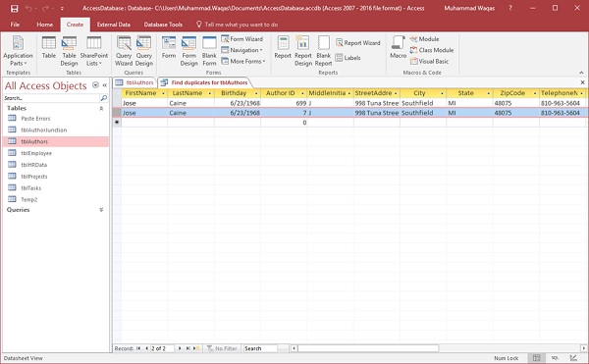This screenshot has height=364, width=589.
Task: Open Table Design view
Action: coord(69,51)
